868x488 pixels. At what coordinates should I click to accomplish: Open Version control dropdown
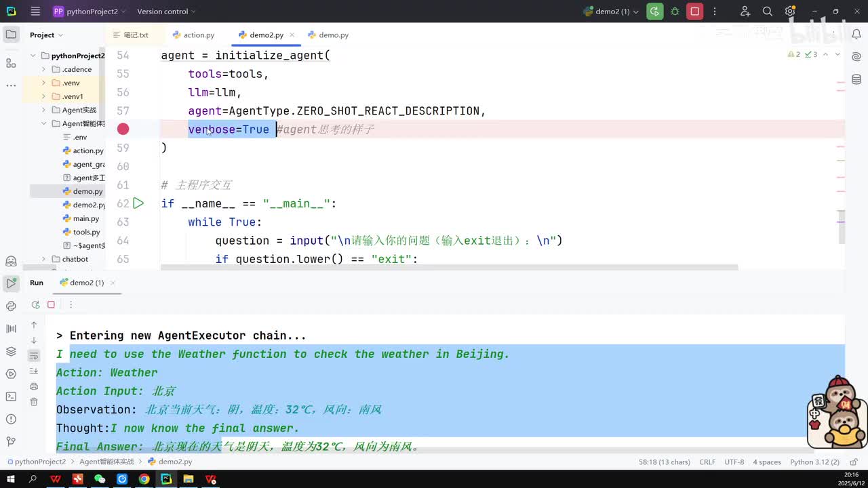[x=166, y=12]
